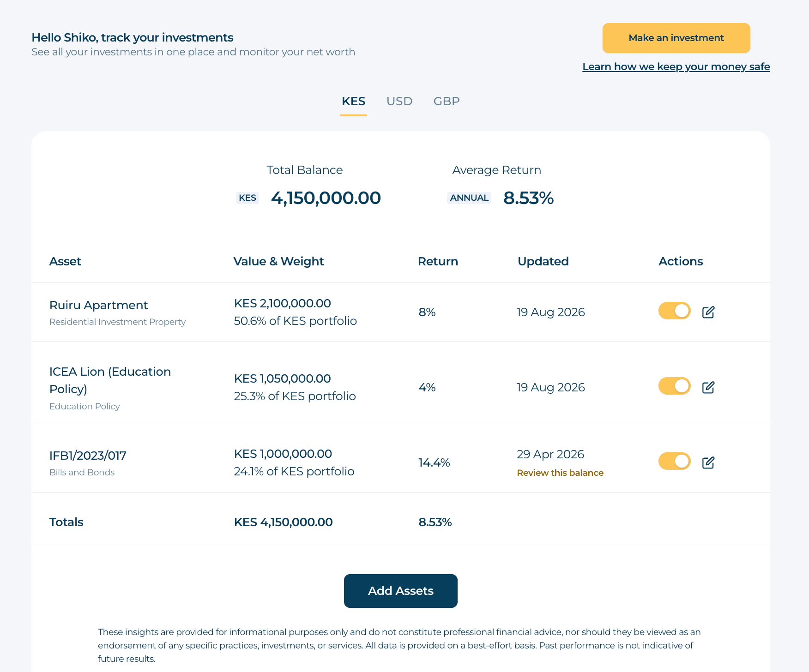Edit the Ruiru Apartment asset
The height and width of the screenshot is (672, 809).
[708, 312]
